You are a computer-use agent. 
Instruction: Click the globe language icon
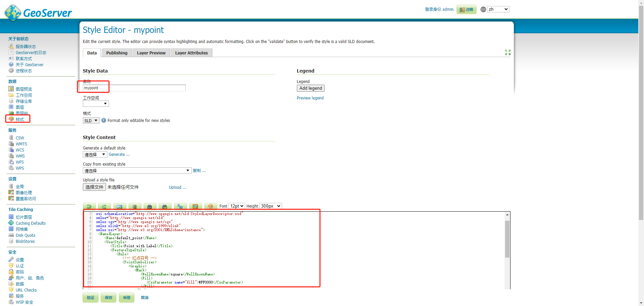[483, 9]
